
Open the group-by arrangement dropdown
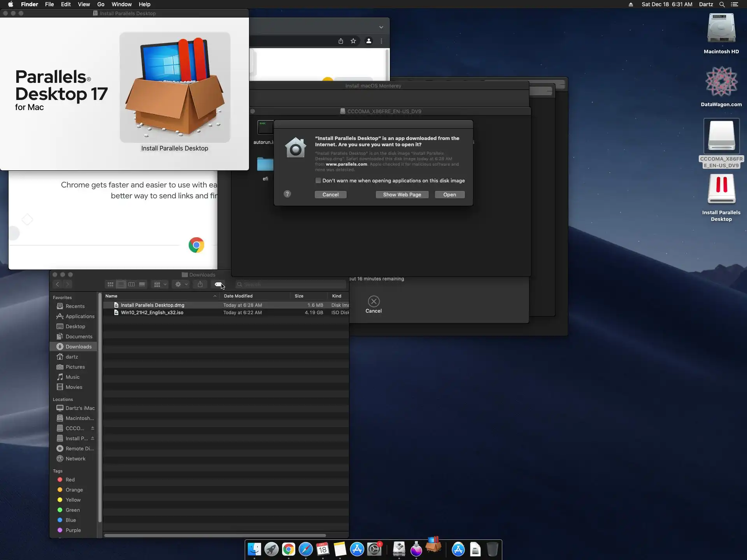[x=160, y=284]
